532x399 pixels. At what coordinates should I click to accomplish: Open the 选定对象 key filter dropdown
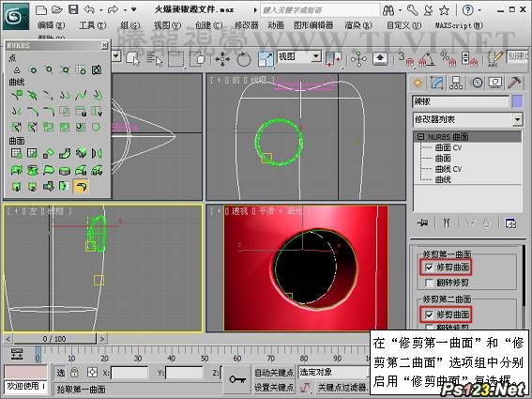(334, 372)
